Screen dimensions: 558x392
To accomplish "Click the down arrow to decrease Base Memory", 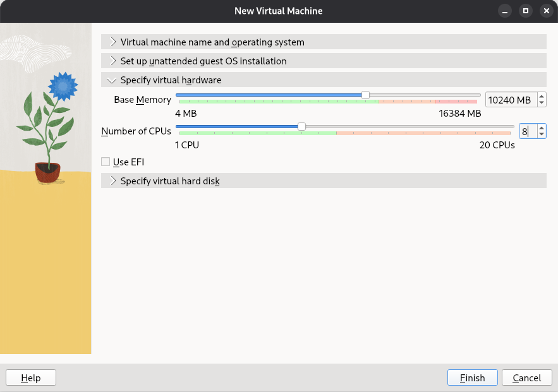I will pos(541,103).
